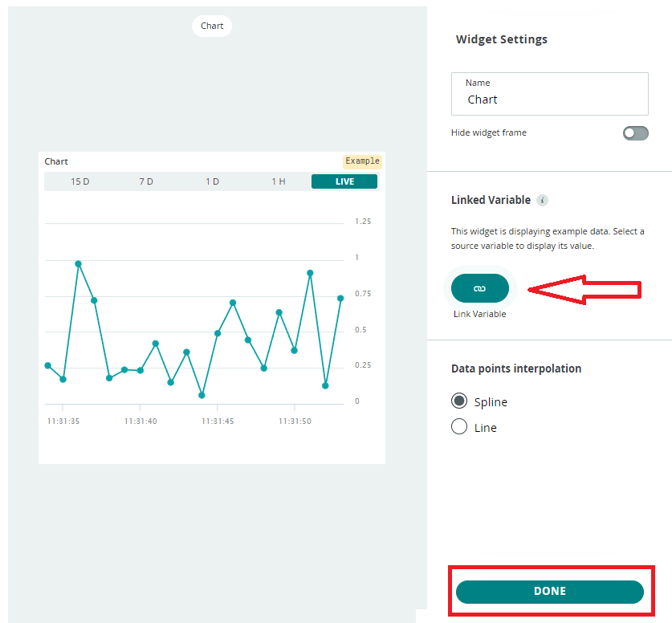672x623 pixels.
Task: Click the 11:31:40 time axis label
Action: pos(141,421)
